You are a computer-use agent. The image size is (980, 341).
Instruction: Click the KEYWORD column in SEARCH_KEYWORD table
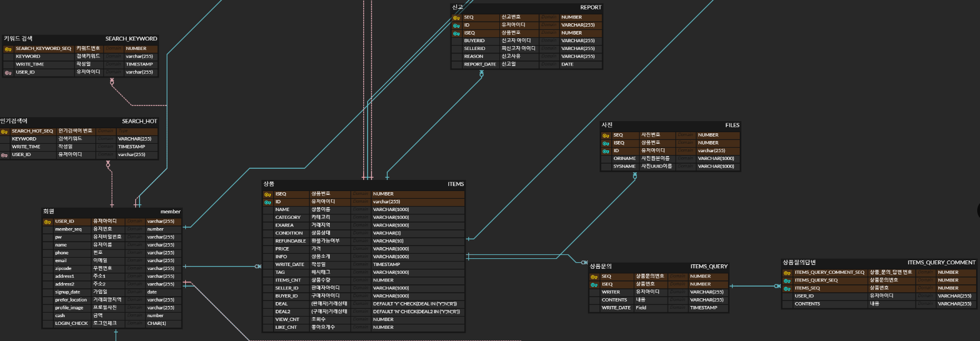[28, 56]
